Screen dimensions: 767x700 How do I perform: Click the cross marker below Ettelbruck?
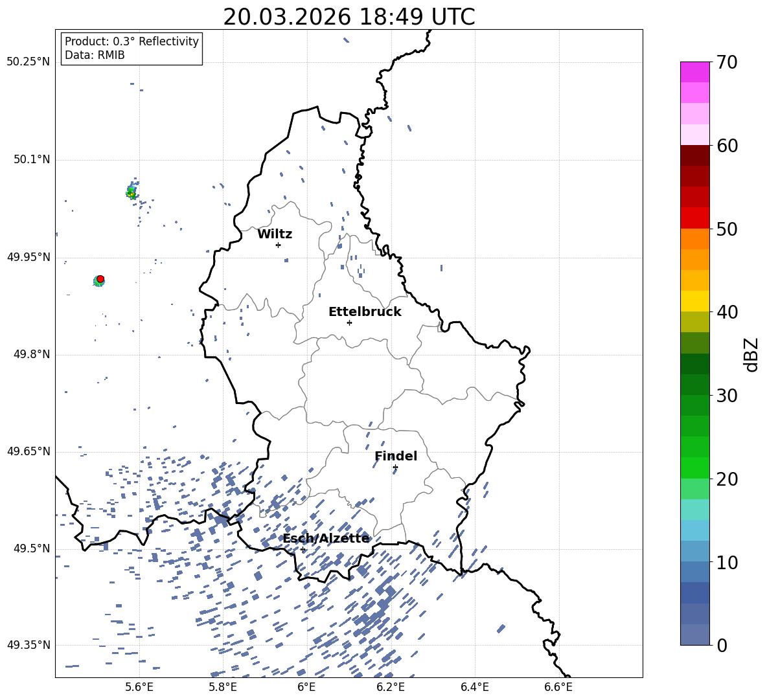point(349,322)
